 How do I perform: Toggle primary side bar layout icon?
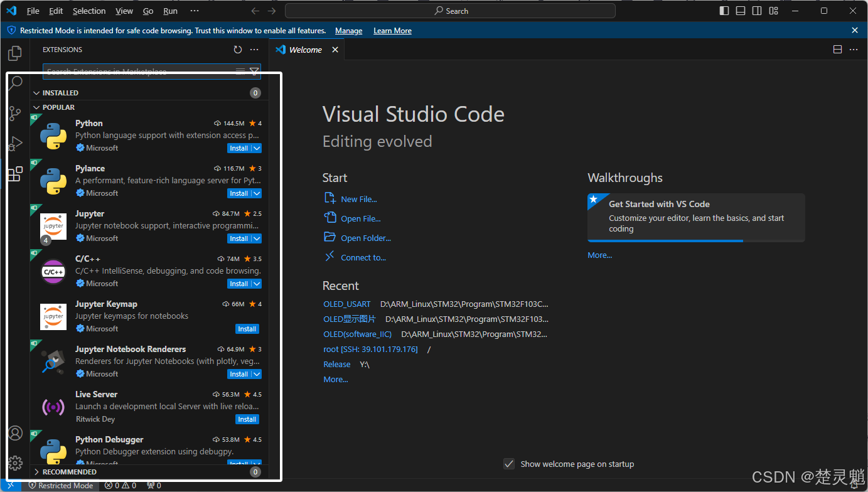click(x=724, y=11)
